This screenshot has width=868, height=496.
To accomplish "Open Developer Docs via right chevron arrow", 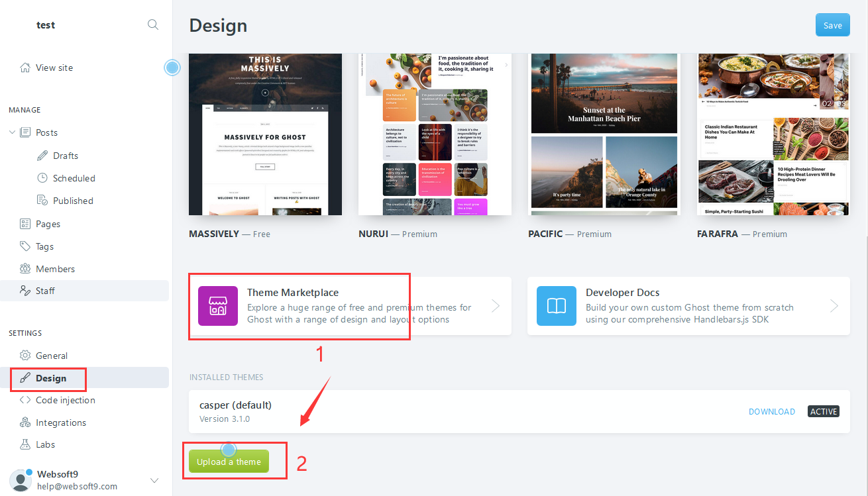I will coord(834,306).
